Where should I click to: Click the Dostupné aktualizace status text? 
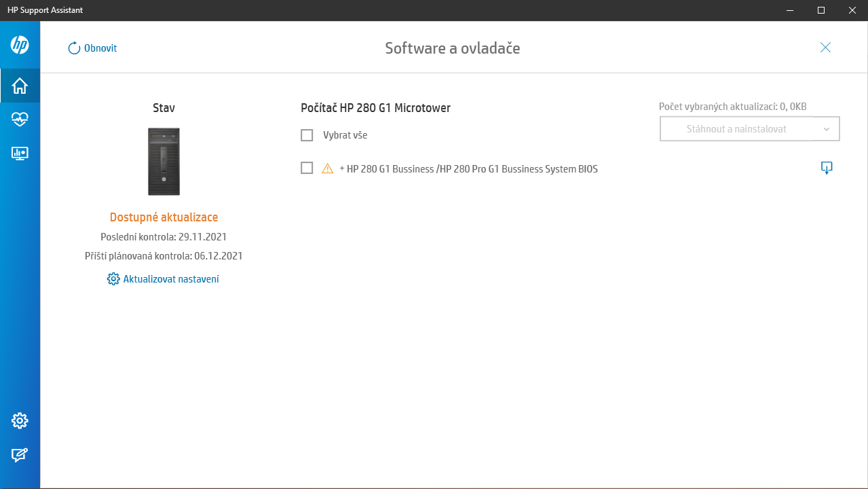(164, 217)
